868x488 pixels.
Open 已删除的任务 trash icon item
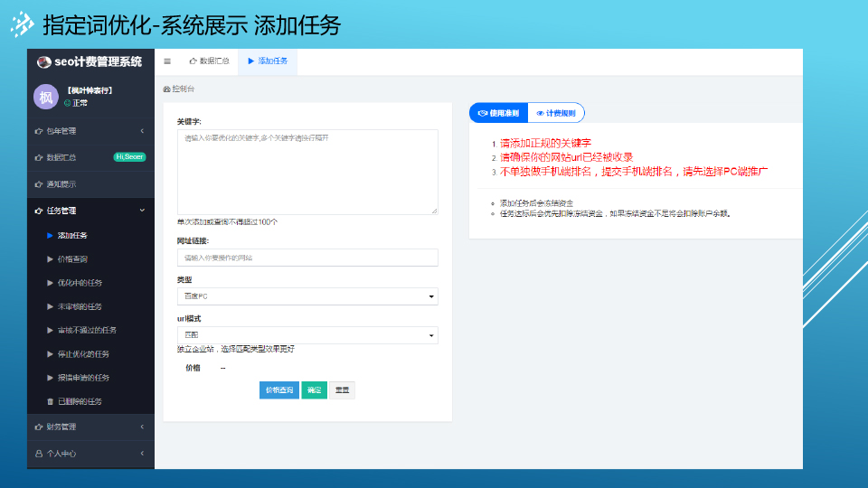(x=51, y=401)
